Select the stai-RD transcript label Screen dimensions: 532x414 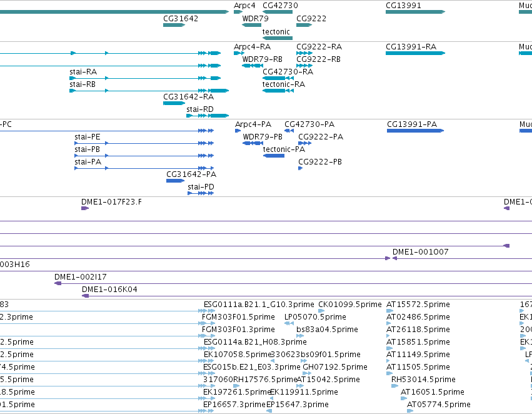[200, 109]
